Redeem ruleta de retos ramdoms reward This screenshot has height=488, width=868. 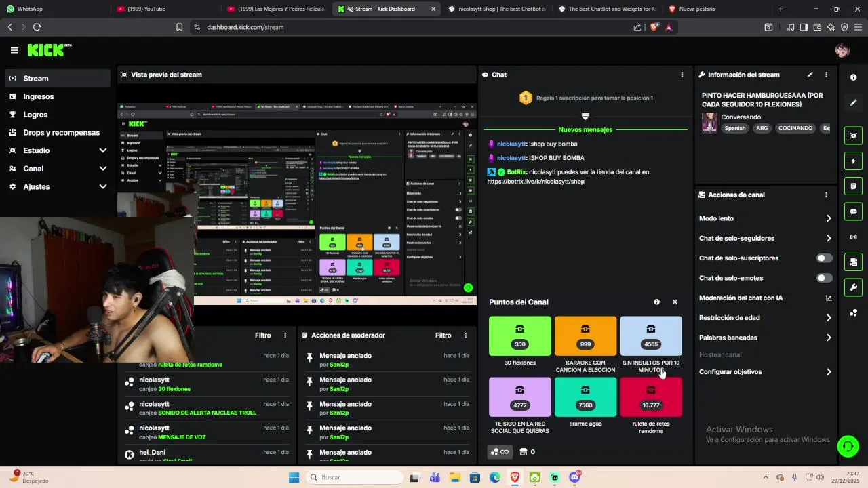tap(651, 406)
